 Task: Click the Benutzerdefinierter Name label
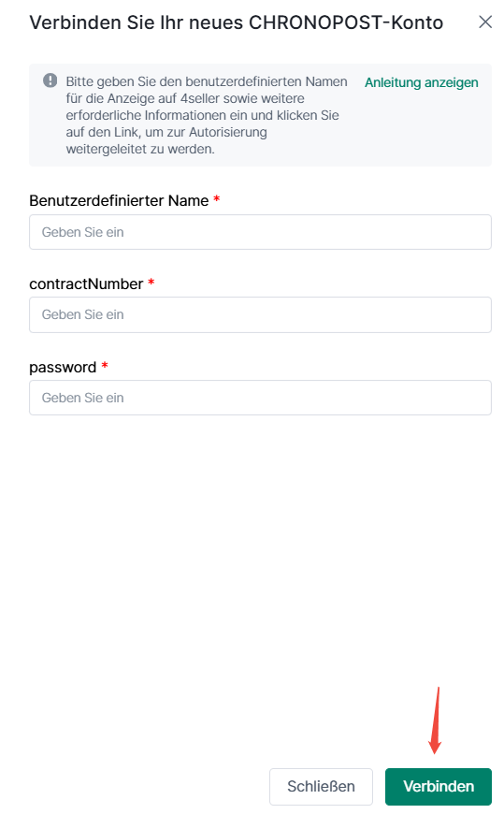click(119, 200)
